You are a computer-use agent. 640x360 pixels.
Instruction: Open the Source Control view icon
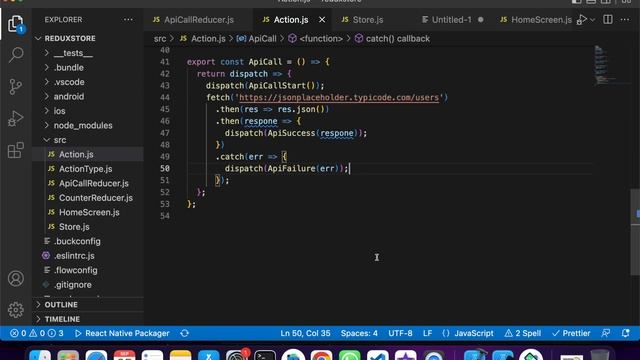point(16,87)
